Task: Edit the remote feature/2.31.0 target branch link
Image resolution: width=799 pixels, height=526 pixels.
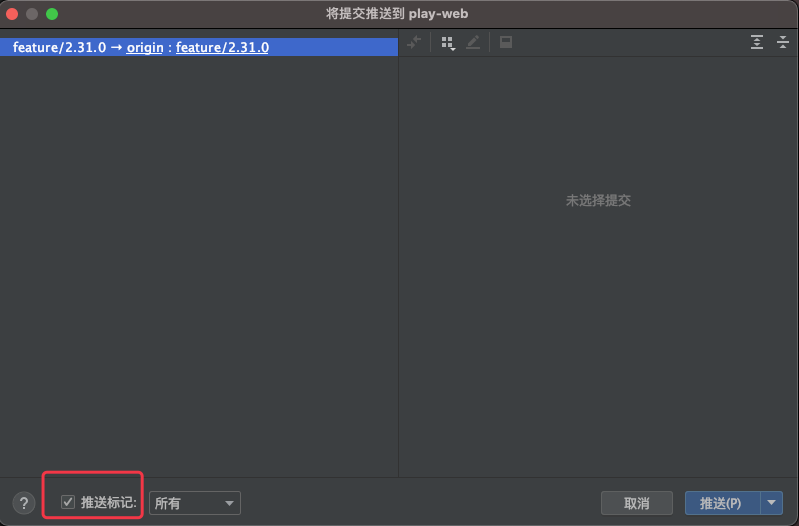Action: pyautogui.click(x=222, y=47)
